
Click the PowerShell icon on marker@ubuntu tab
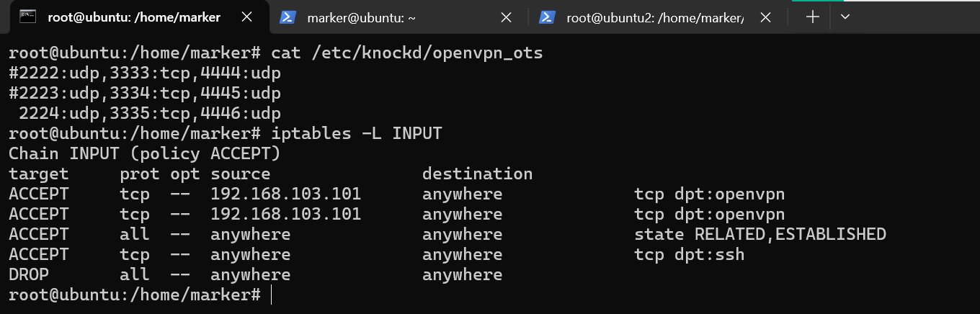(289, 17)
